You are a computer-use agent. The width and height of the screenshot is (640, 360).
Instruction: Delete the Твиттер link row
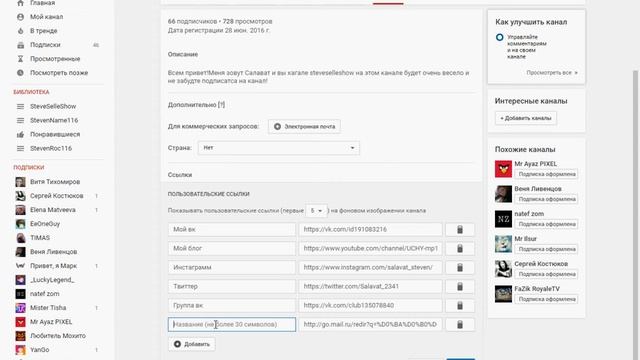[460, 287]
